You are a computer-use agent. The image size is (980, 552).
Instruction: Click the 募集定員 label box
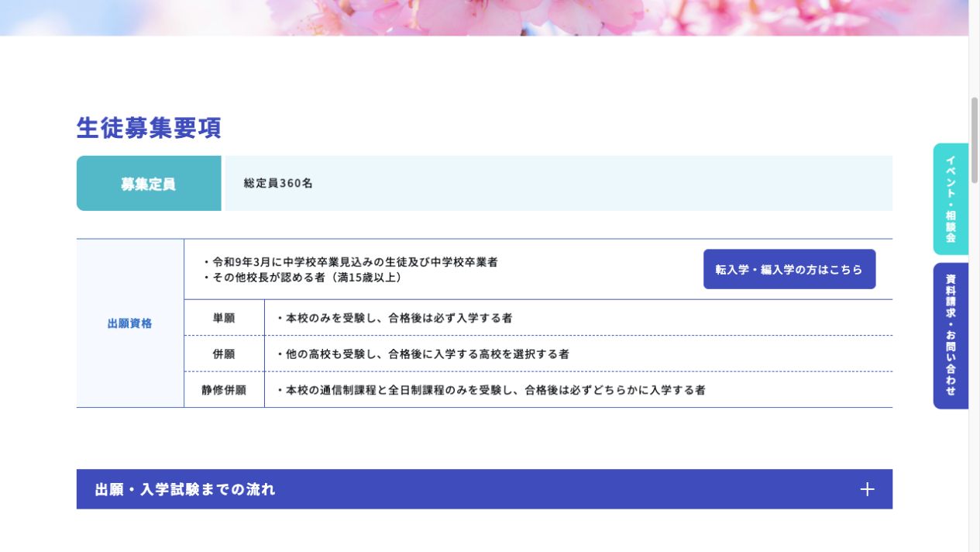[149, 184]
